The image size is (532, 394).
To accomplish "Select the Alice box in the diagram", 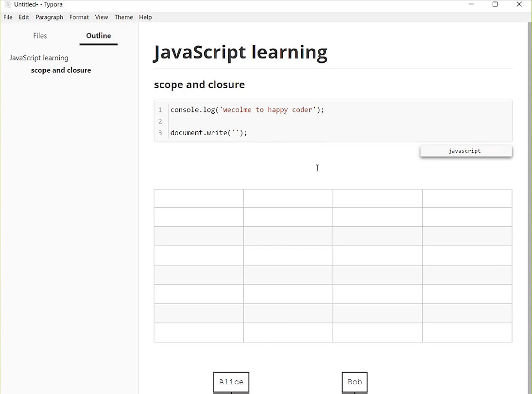I will tap(231, 382).
